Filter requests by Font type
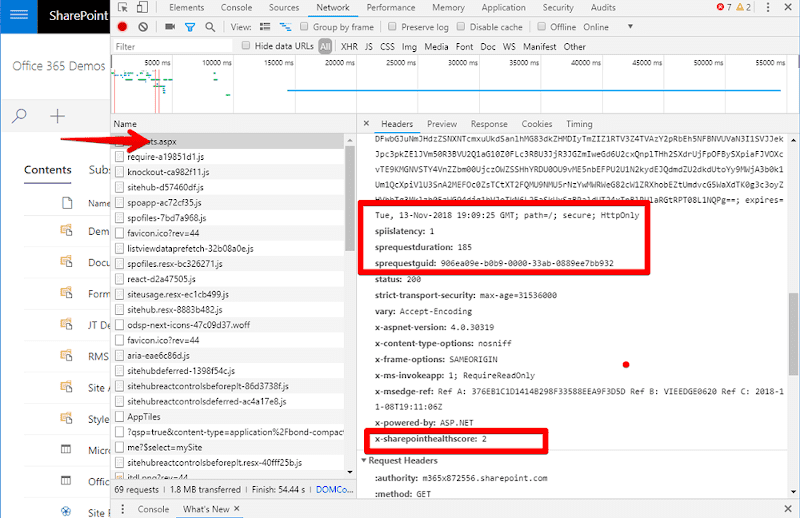Screen dimensions: 800x518 (464, 46)
